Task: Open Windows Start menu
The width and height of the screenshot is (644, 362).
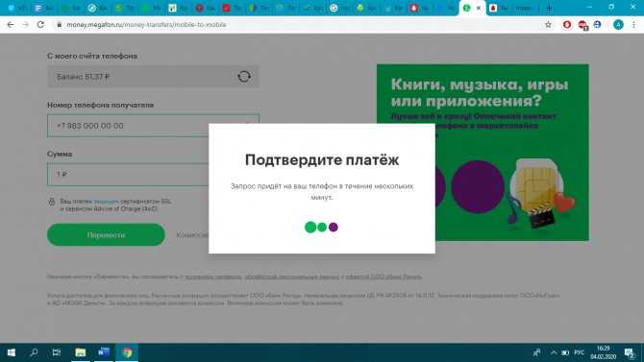Action: tap(12, 352)
